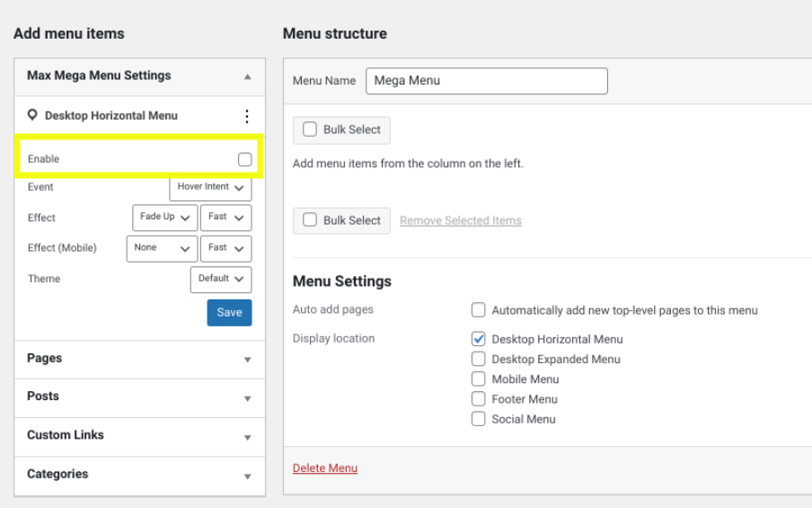The image size is (812, 508).
Task: Check the Mobile Menu display location
Action: [x=478, y=379]
